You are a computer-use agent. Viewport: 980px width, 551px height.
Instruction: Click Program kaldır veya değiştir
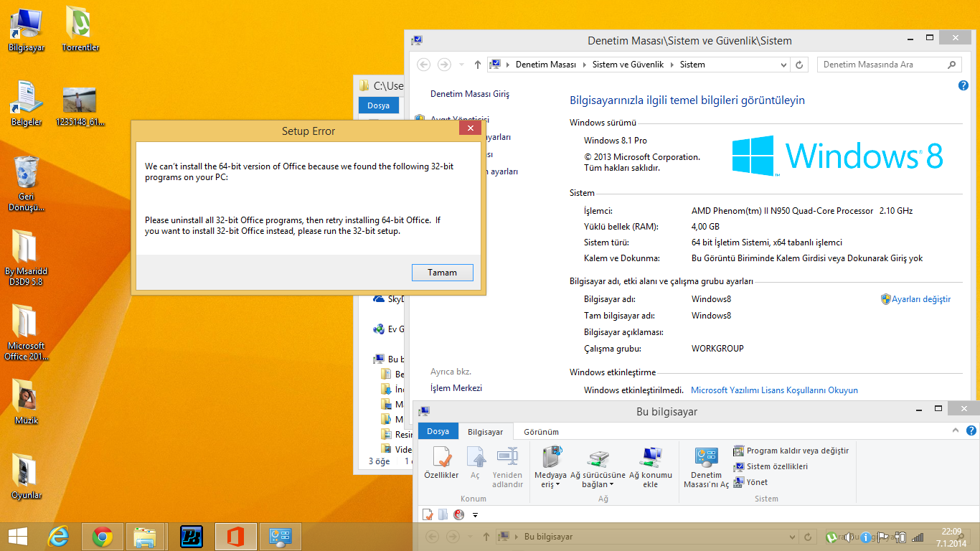tap(791, 451)
